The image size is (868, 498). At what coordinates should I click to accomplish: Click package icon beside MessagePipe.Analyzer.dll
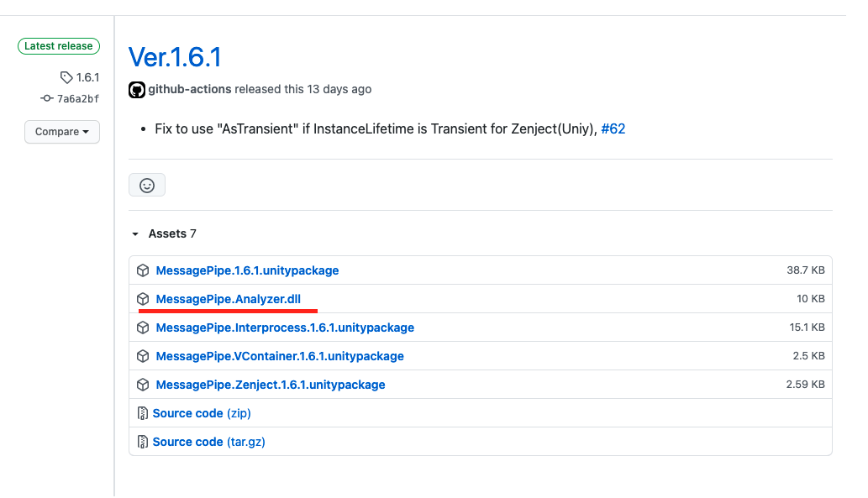click(143, 299)
